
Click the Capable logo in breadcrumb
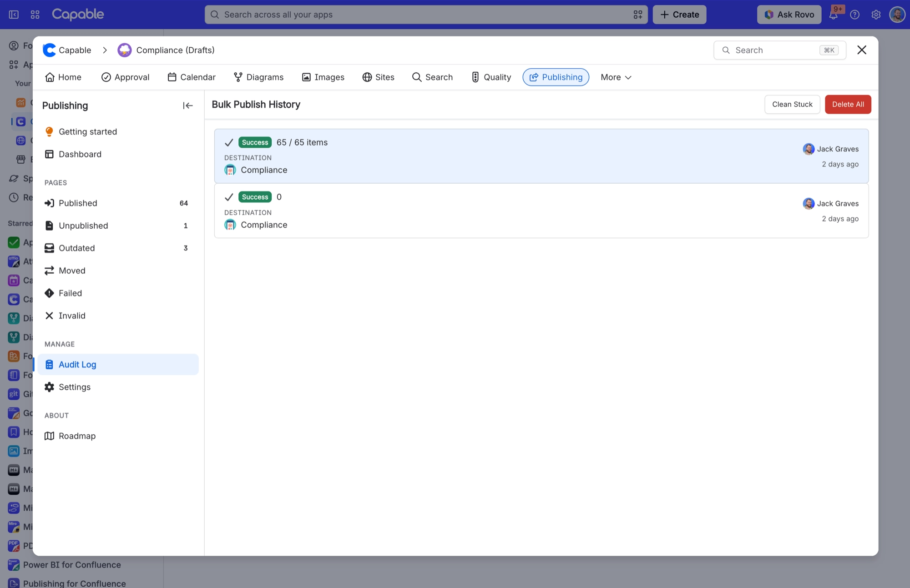[x=49, y=50]
